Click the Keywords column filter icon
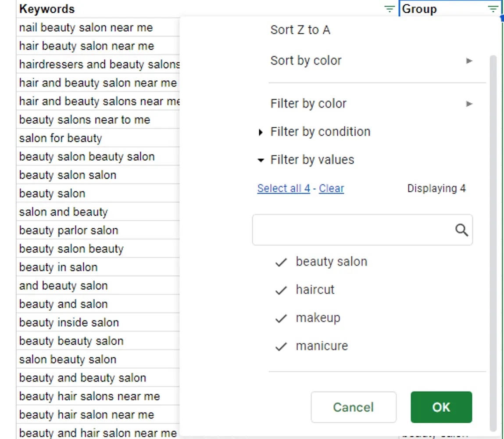Screen dimensions: 504x439 point(389,9)
